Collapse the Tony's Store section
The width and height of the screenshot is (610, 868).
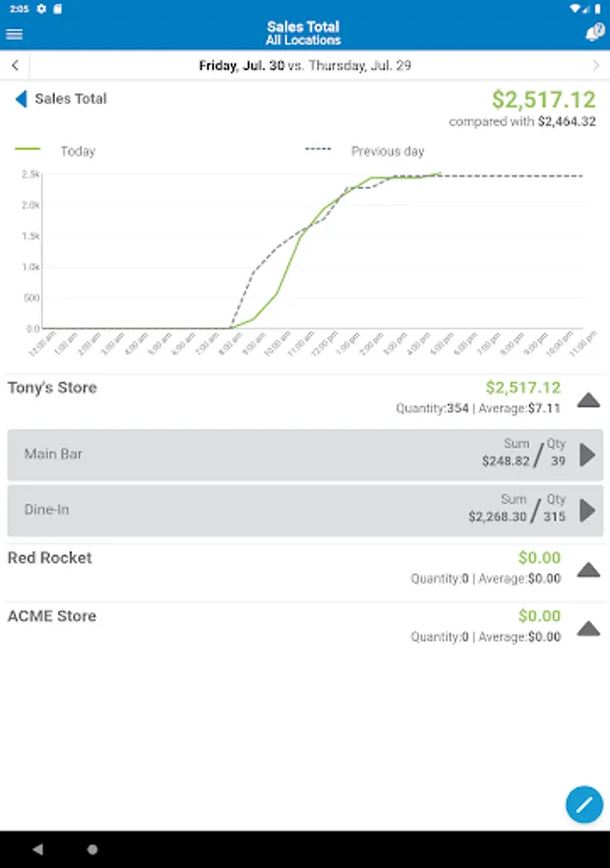(x=588, y=400)
